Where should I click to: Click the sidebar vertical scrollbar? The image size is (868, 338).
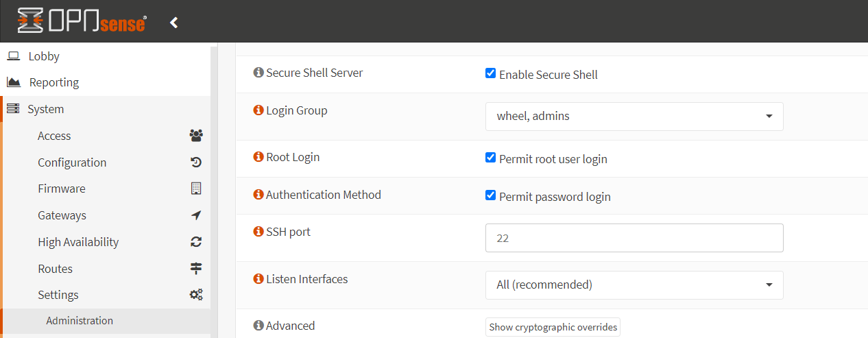point(214,191)
